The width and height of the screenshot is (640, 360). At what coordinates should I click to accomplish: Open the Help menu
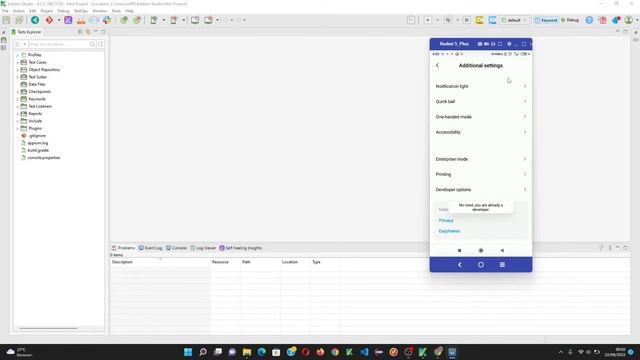point(129,11)
